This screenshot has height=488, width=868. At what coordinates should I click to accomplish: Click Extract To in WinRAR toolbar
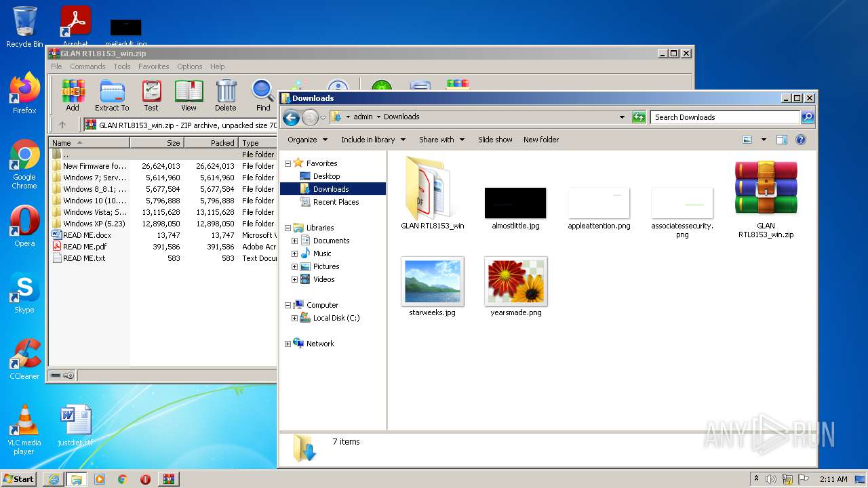pos(112,96)
